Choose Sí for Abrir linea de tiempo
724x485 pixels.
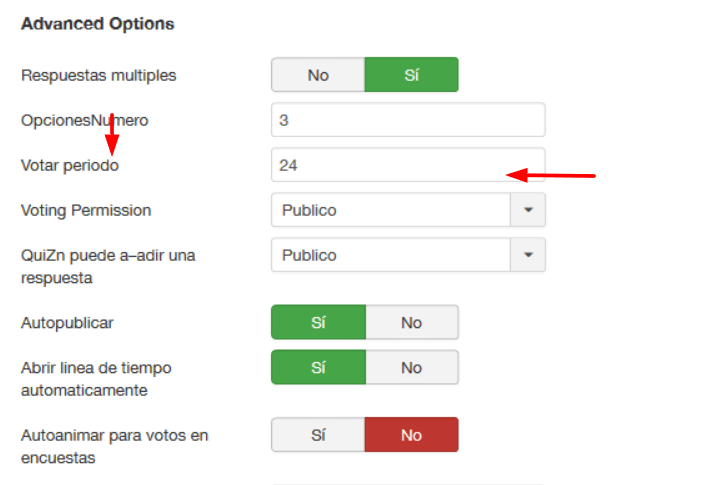[318, 367]
